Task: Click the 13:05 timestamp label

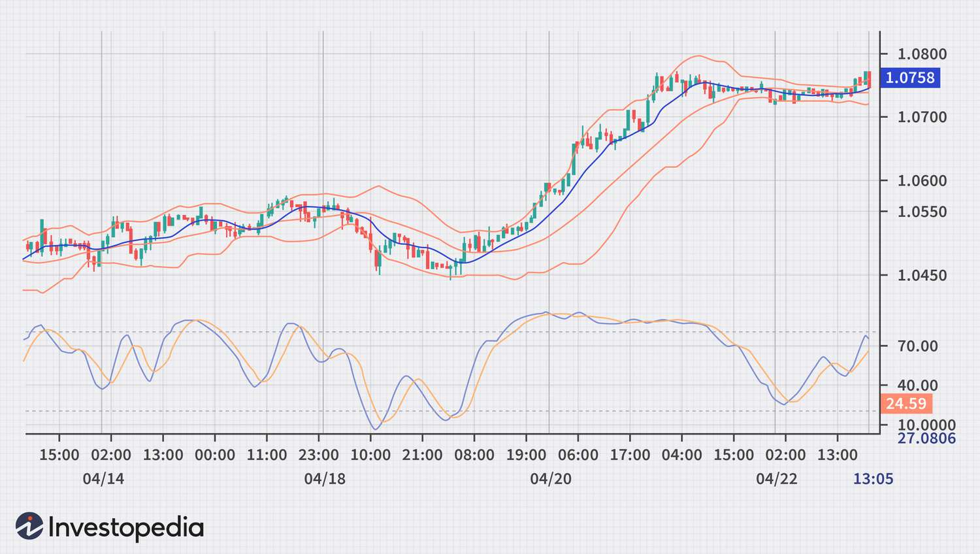Action: coord(873,479)
